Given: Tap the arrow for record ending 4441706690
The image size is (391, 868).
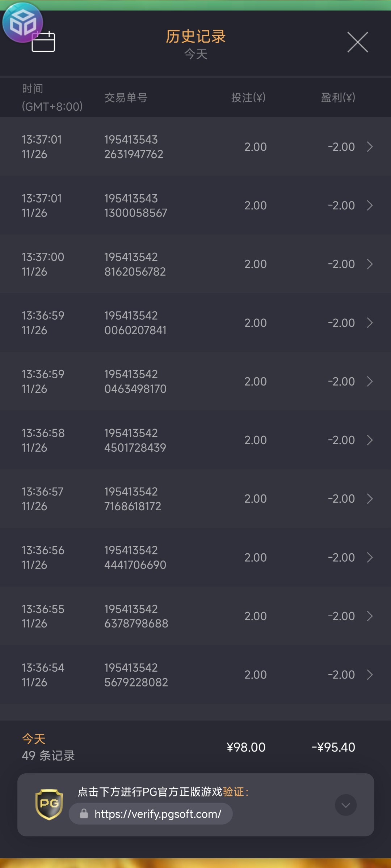Looking at the screenshot, I should (370, 557).
